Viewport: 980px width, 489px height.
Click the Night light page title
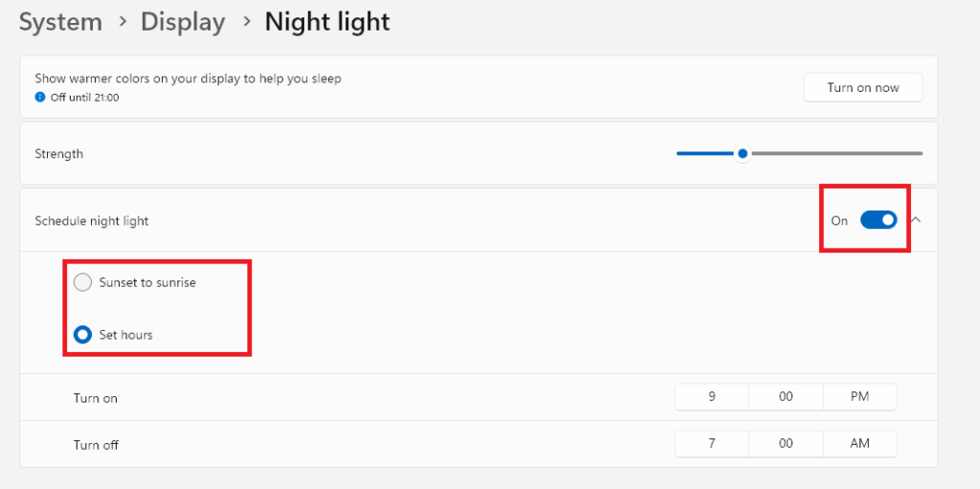point(327,22)
